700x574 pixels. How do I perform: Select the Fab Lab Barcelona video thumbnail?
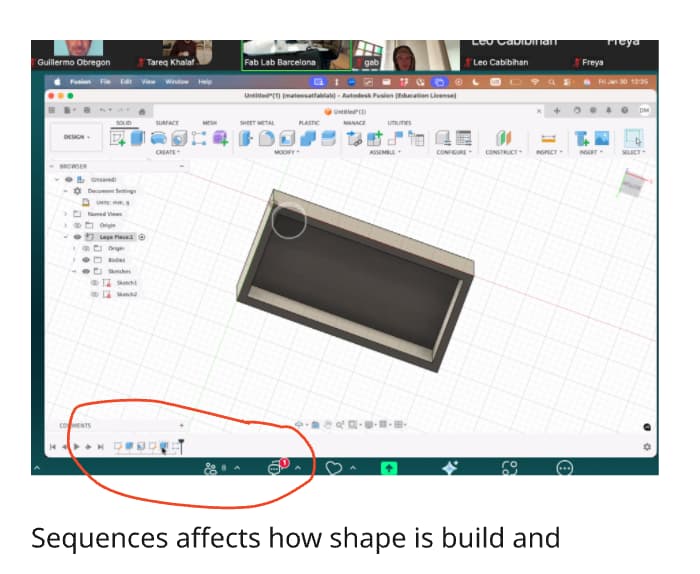click(296, 55)
